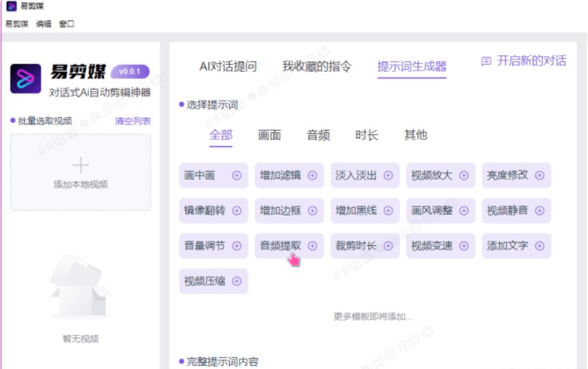Click plus icon on 音频提取 chip
588x369 pixels.
click(x=312, y=246)
